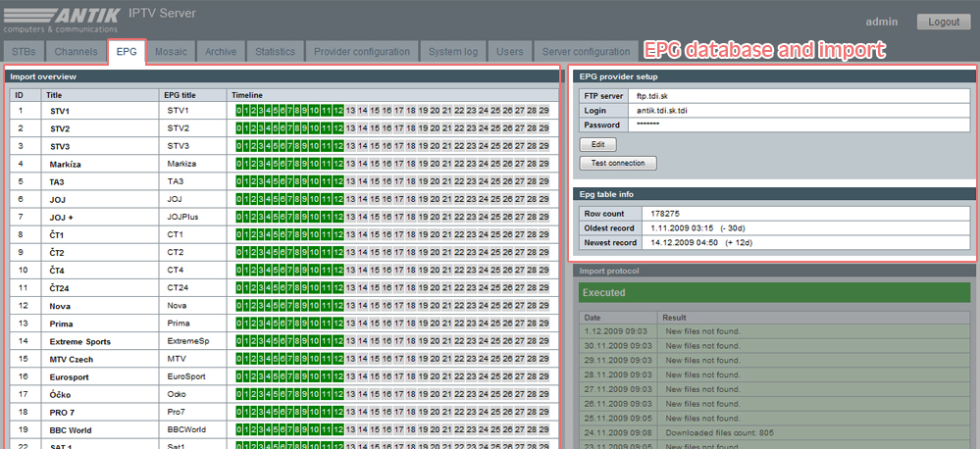Open the Server configuration tab
Screen dimensions: 980x449
587,52
